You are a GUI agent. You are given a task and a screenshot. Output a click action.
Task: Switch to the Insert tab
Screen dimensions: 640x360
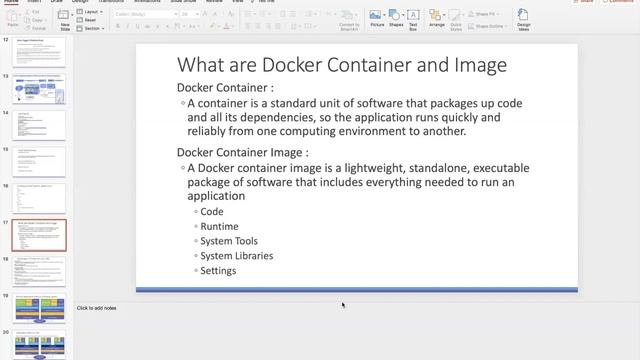tap(34, 1)
